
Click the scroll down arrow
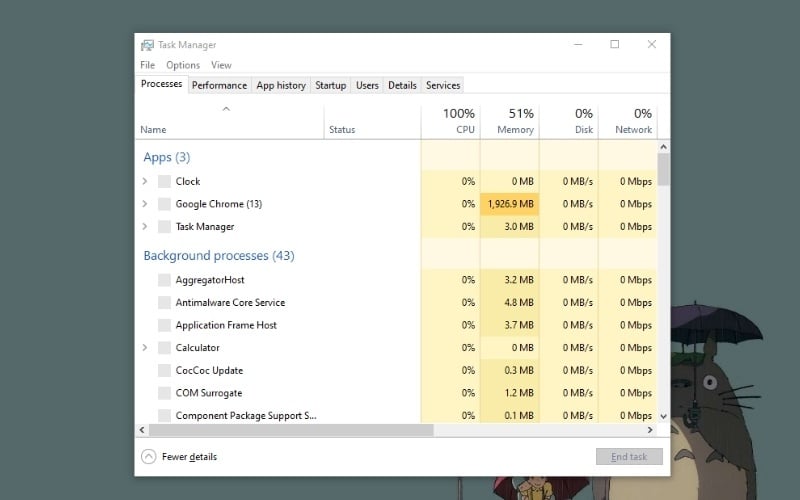[663, 416]
